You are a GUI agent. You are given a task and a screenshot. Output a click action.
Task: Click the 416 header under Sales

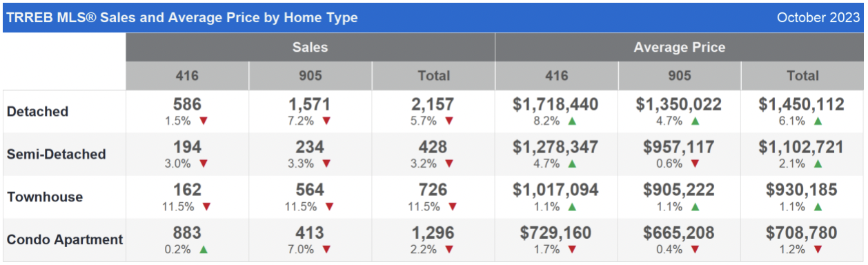188,76
